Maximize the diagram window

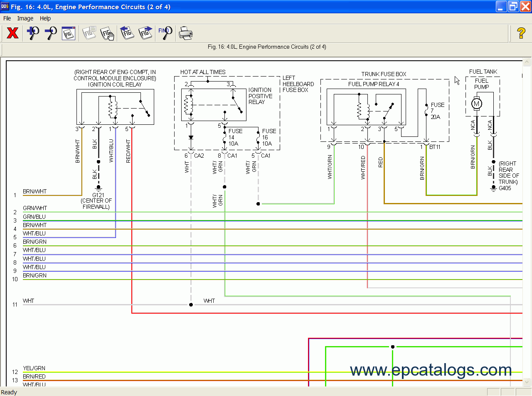[514, 6]
